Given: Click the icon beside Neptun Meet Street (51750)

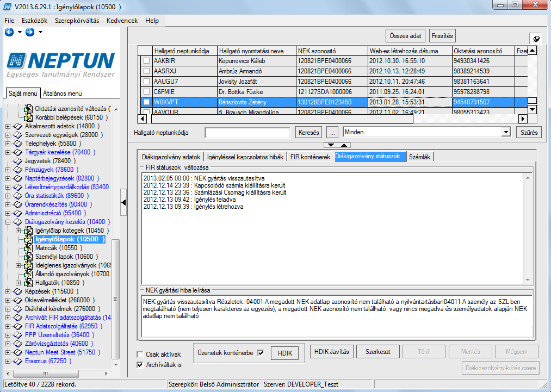Looking at the screenshot, I should (17, 352).
